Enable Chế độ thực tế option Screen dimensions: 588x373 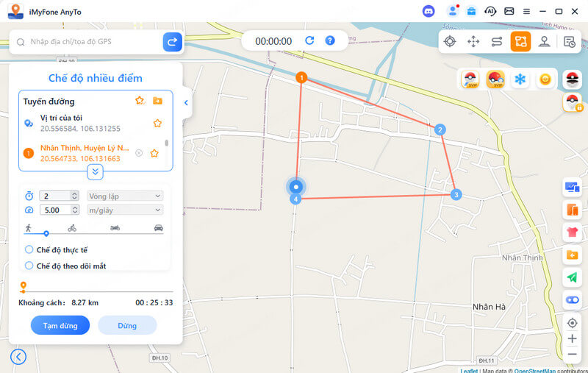tap(56, 249)
